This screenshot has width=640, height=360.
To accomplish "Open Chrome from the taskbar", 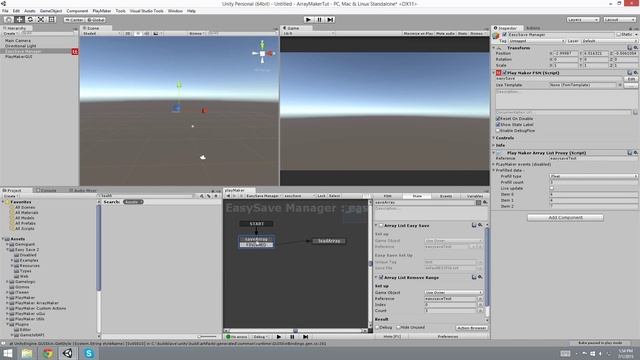I will [48, 353].
